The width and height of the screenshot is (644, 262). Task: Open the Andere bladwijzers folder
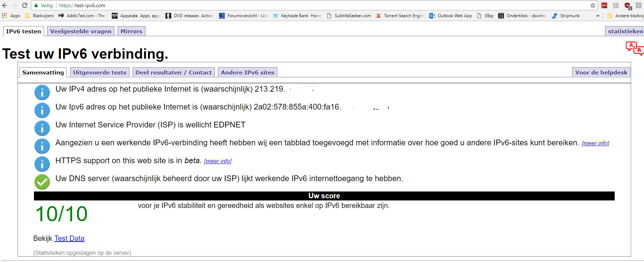coord(625,16)
